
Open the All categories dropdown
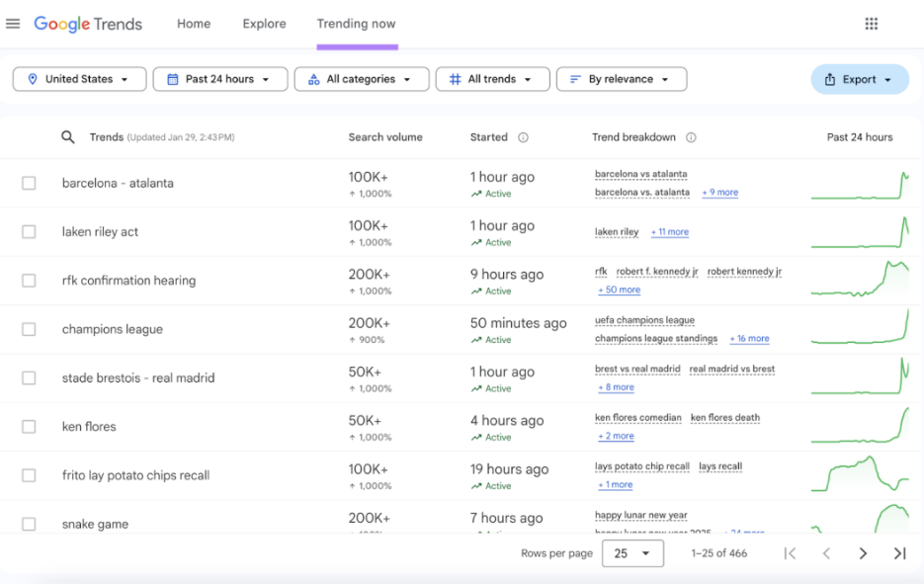pos(362,79)
